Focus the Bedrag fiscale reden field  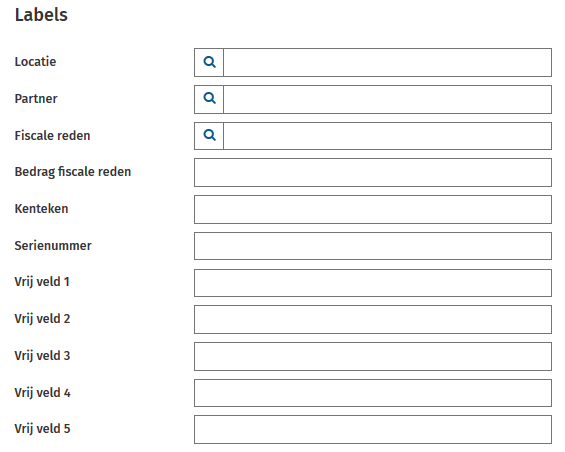pos(373,172)
